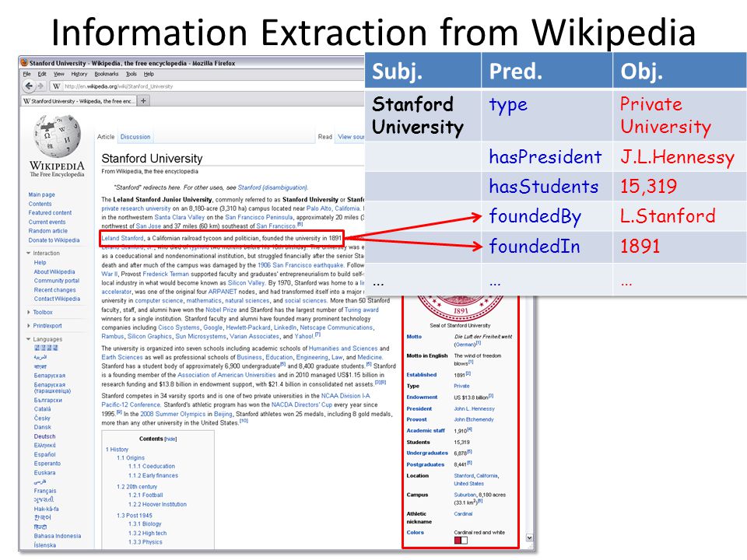Click the Endowment infobox label link

tap(422, 397)
